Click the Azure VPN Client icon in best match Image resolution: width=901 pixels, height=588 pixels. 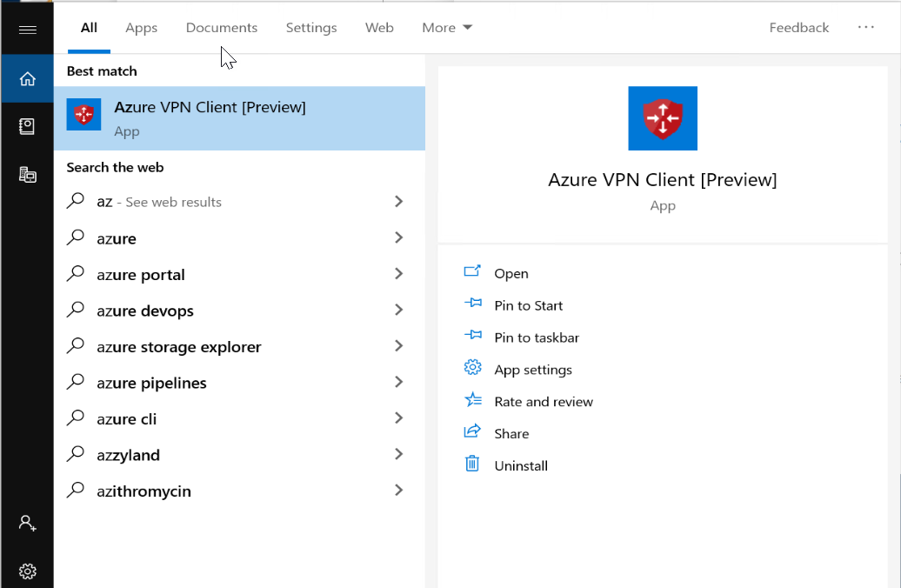83,114
